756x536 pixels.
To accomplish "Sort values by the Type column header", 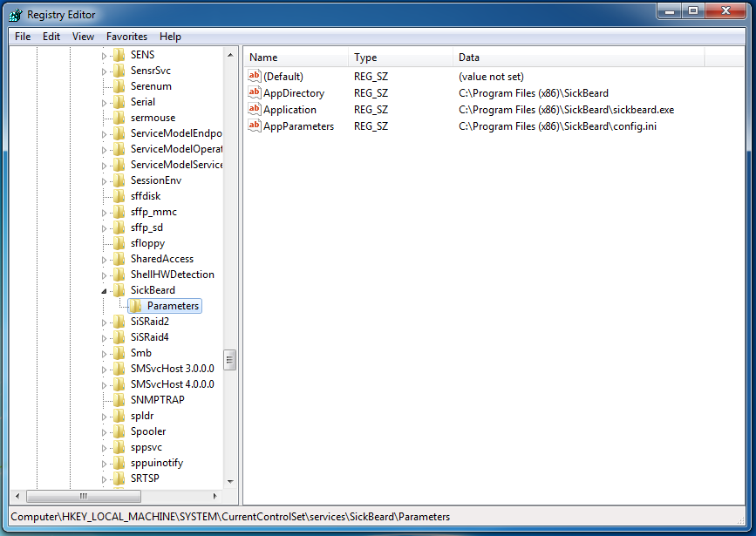I will coord(400,58).
